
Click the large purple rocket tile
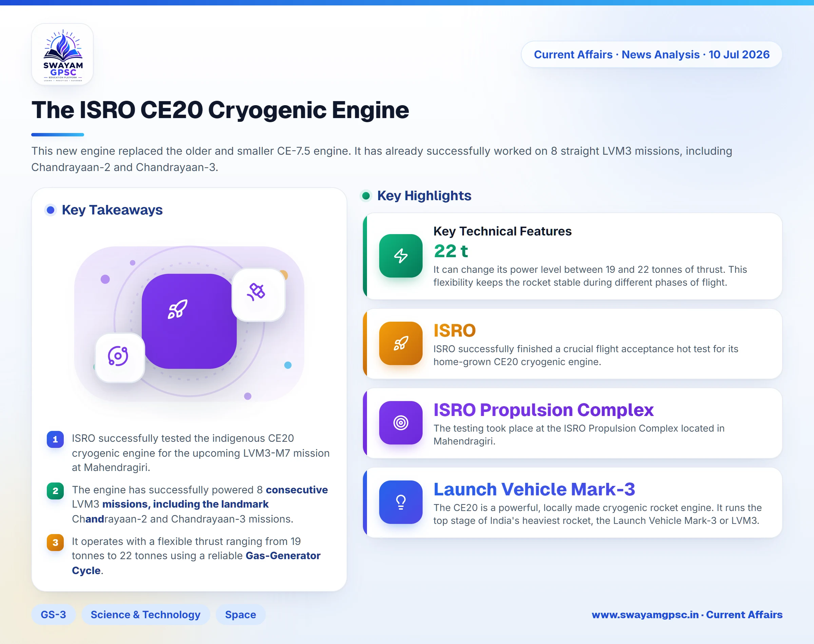[189, 321]
